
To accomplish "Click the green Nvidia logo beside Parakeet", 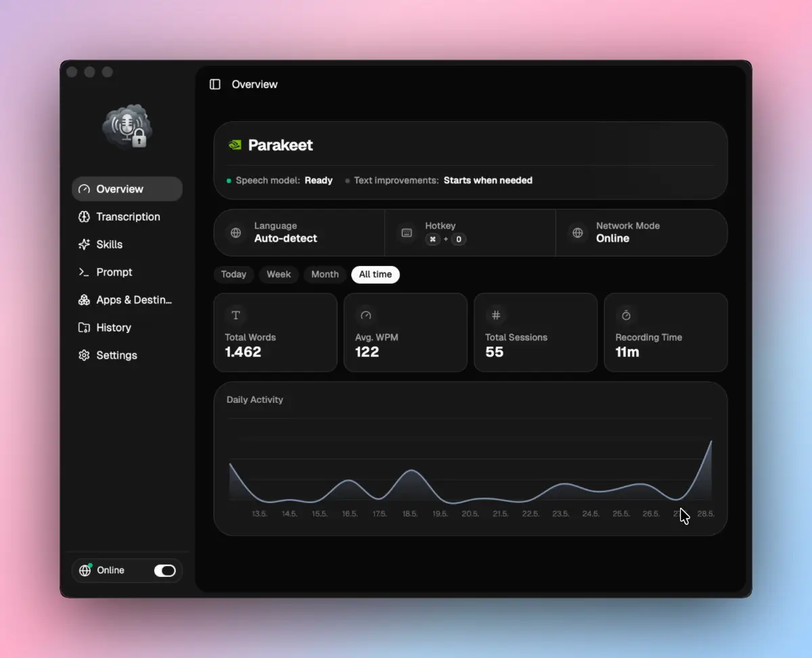I will point(235,145).
